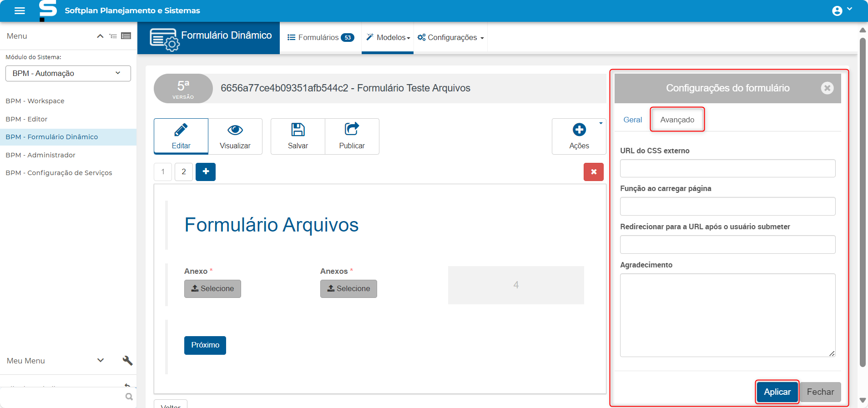868x408 pixels.
Task: Add a new page with plus button
Action: click(x=206, y=172)
